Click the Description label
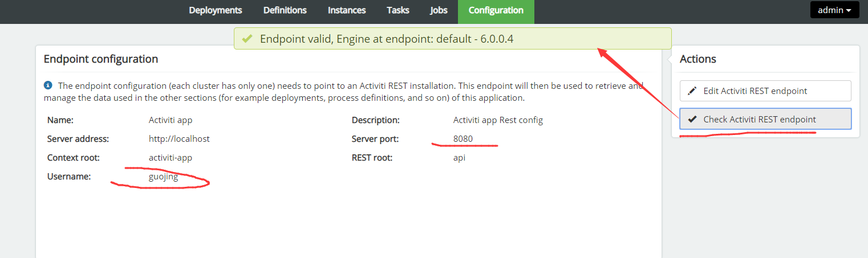Image resolution: width=868 pixels, height=258 pixels. (x=376, y=120)
